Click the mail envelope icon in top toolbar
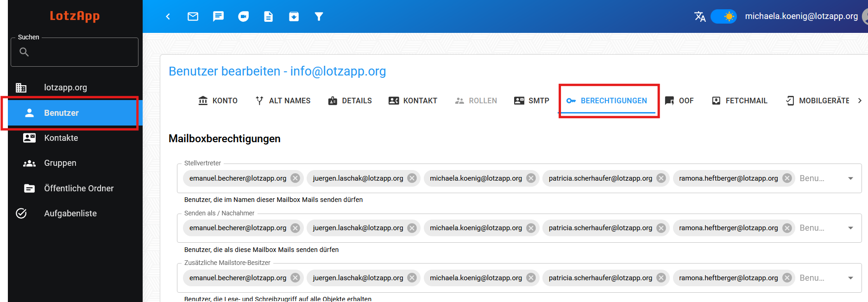The width and height of the screenshot is (868, 302). (193, 17)
